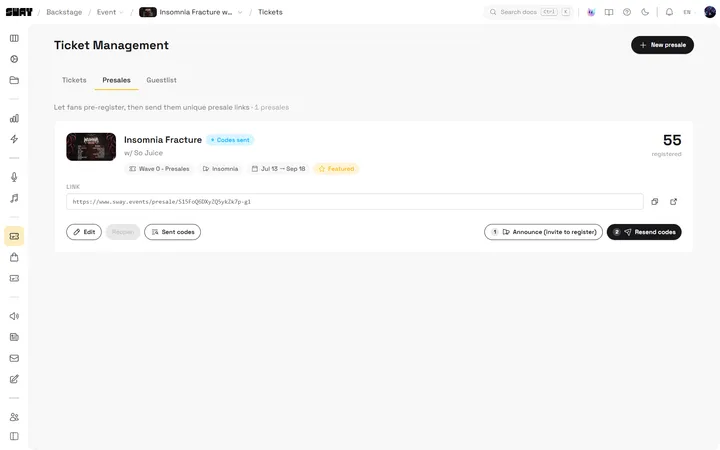Screen dimensions: 720x450
Task: Click the New presale button
Action: coord(662,45)
